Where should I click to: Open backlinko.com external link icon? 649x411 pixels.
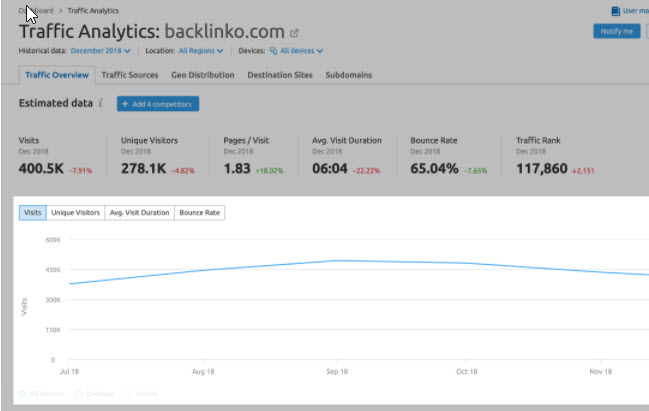(x=294, y=33)
